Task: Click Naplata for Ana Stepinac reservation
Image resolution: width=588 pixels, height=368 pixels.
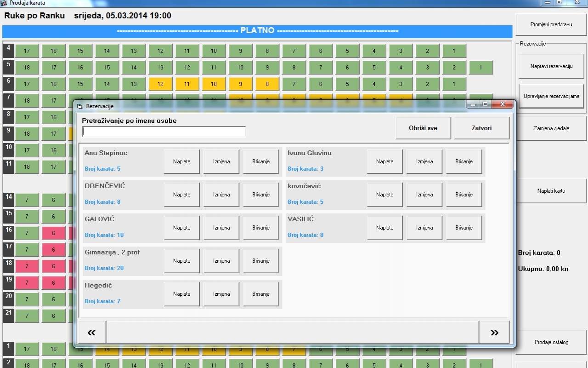Action: tap(181, 161)
